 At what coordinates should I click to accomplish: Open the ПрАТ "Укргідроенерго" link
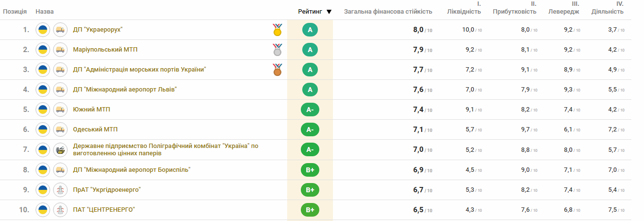(107, 190)
